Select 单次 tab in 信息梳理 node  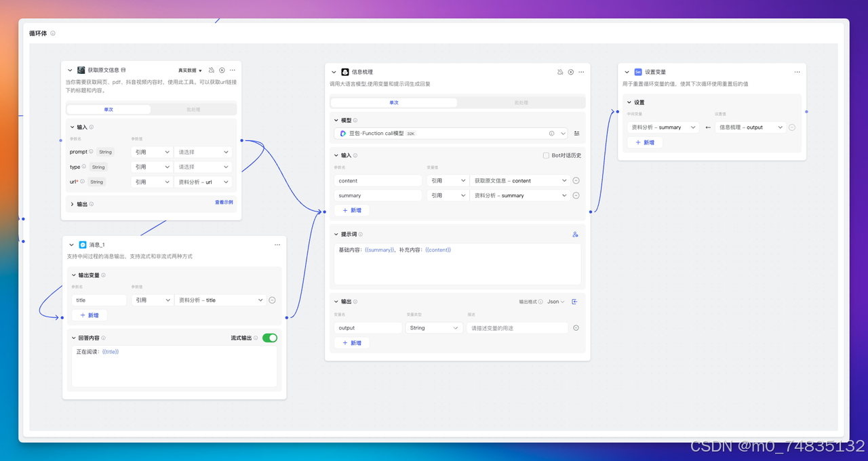pos(394,102)
